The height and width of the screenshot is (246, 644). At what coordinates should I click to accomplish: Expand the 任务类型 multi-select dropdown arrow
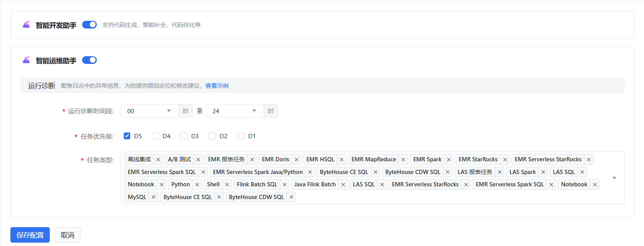(x=614, y=178)
